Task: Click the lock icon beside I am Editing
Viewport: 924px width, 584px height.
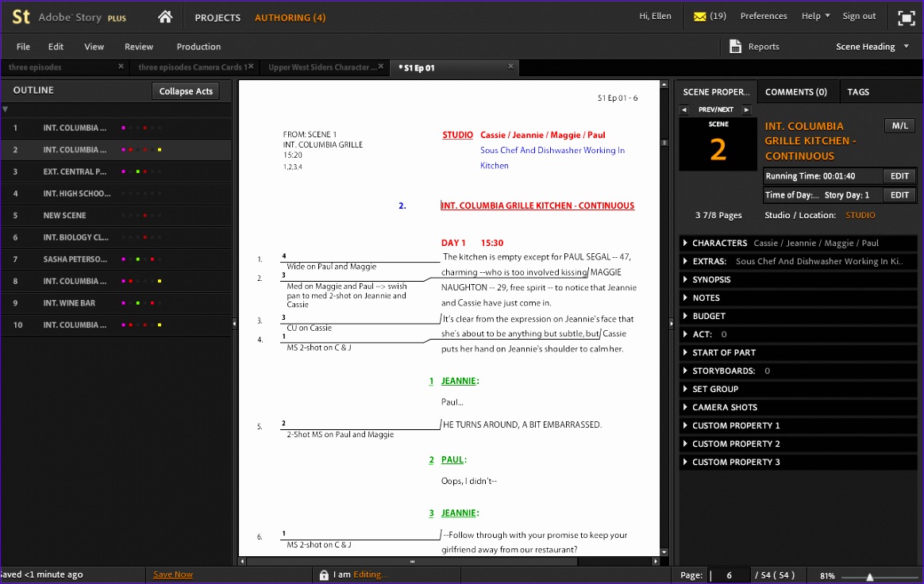Action: click(x=325, y=574)
